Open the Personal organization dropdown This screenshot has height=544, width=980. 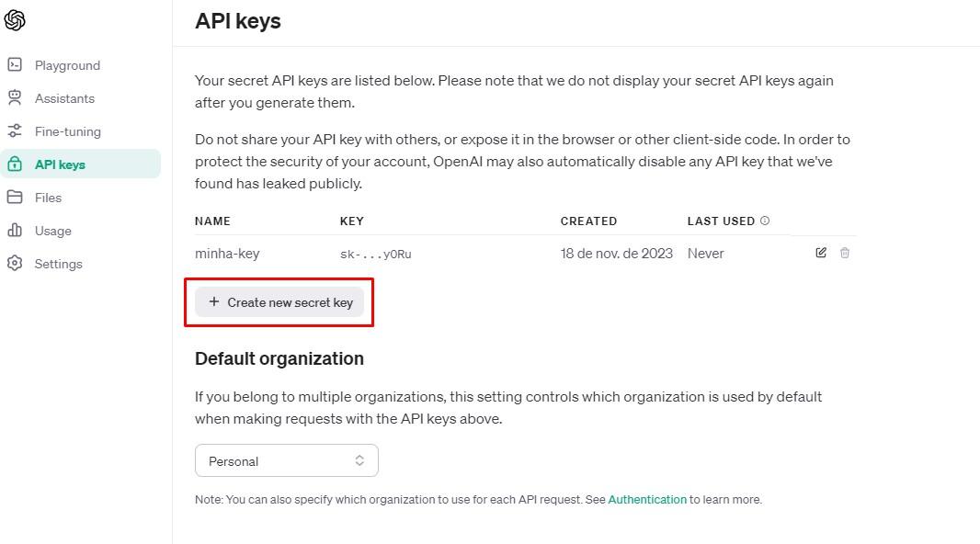point(286,460)
